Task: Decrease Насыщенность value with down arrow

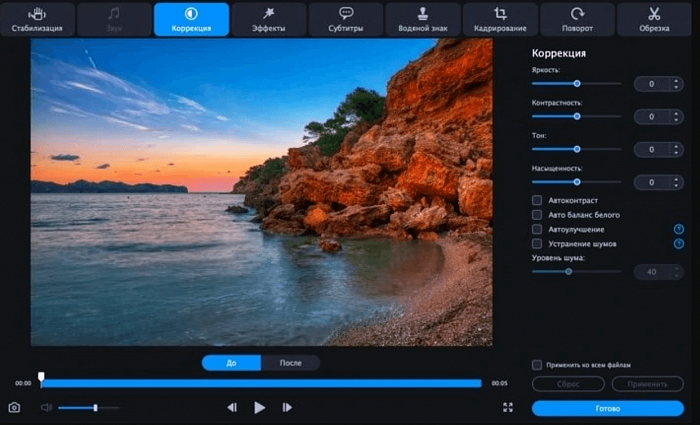Action: point(676,185)
